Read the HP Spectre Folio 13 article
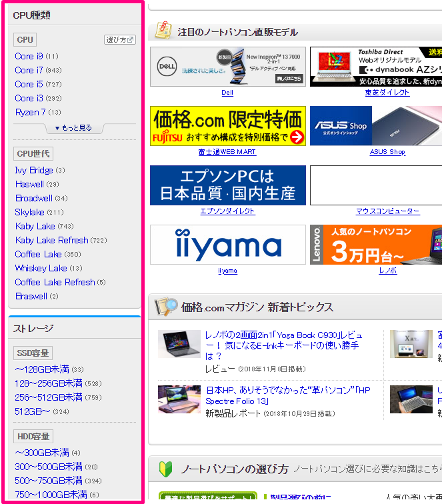 (x=288, y=396)
